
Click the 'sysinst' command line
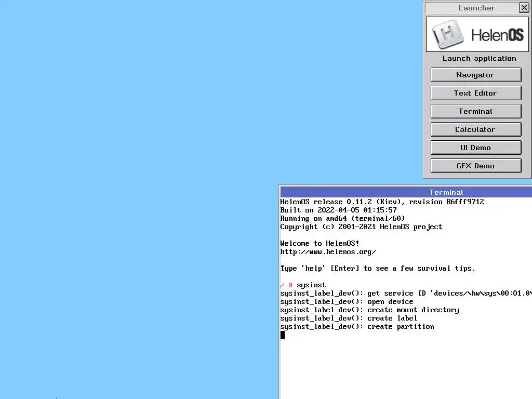303,285
